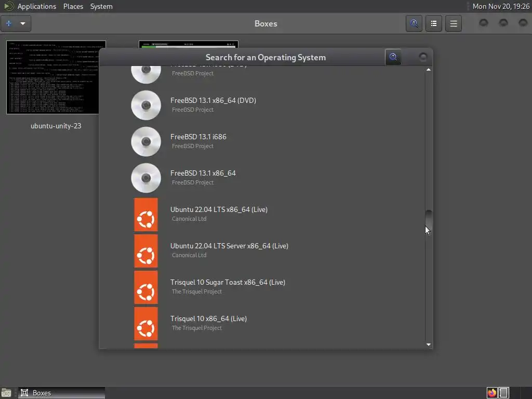Open the dropdown arrow beside the new box button
This screenshot has height=399, width=532.
(x=23, y=23)
